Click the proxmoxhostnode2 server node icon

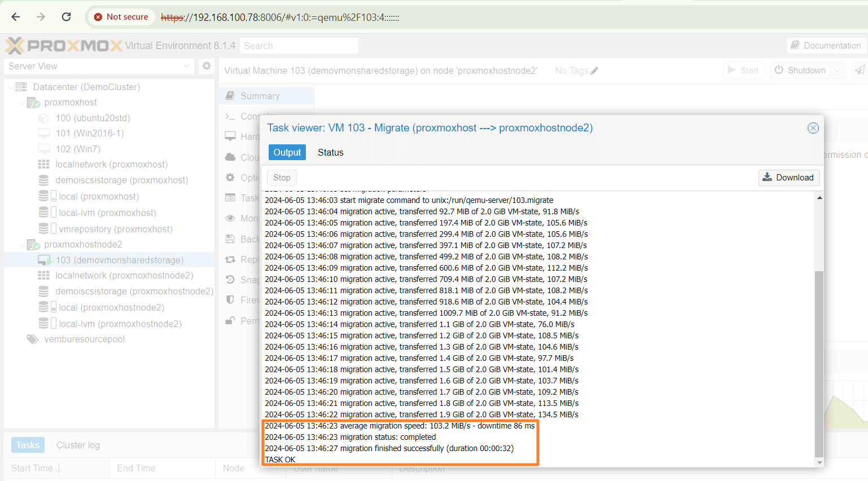point(33,245)
